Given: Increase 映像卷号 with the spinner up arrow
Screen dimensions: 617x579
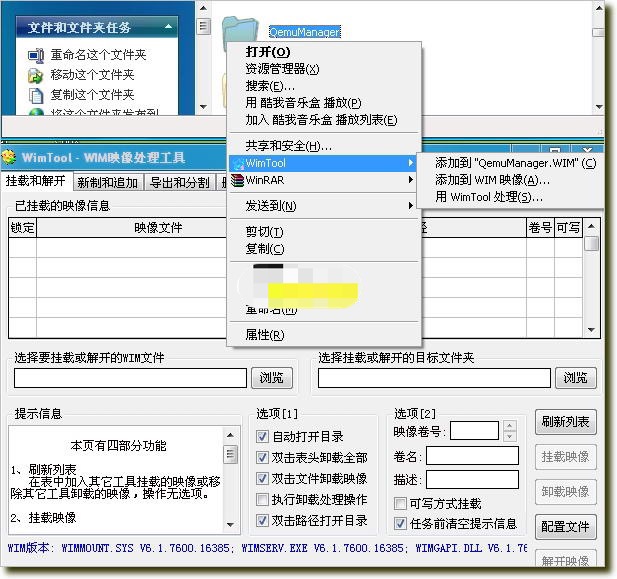Looking at the screenshot, I should point(510,426).
